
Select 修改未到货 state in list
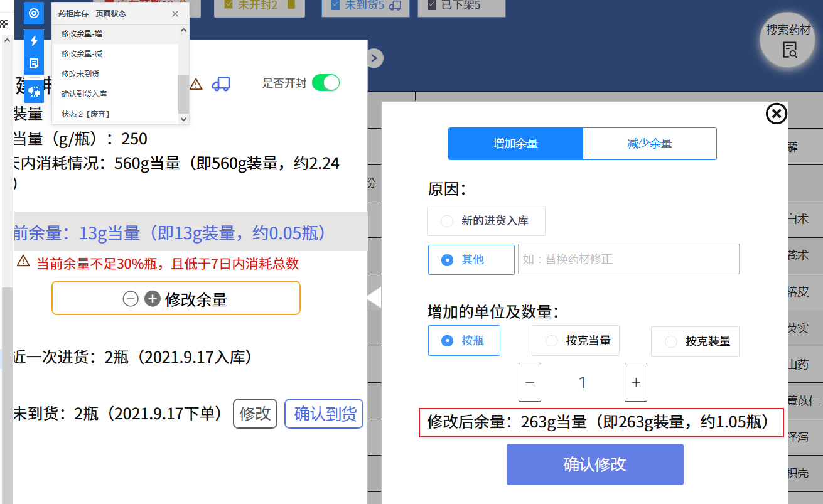pyautogui.click(x=116, y=74)
